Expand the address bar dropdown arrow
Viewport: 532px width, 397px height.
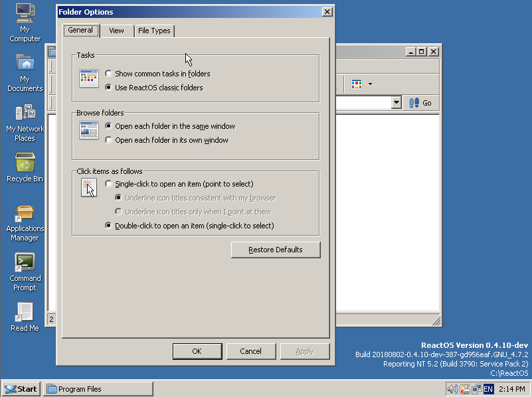pos(397,103)
